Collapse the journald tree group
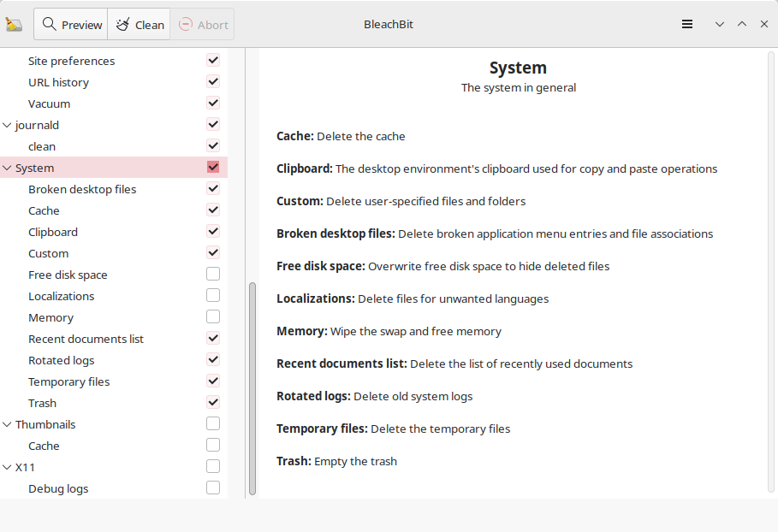Screen dimensions: 778x532 pos(7,125)
